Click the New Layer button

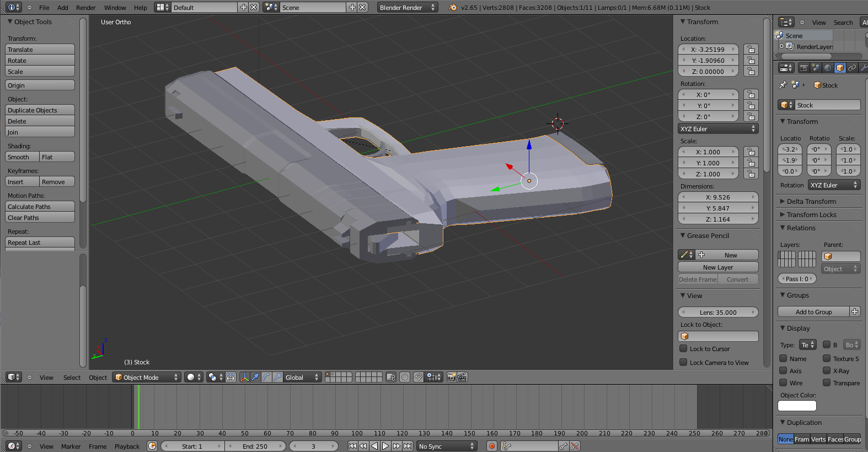click(x=718, y=267)
